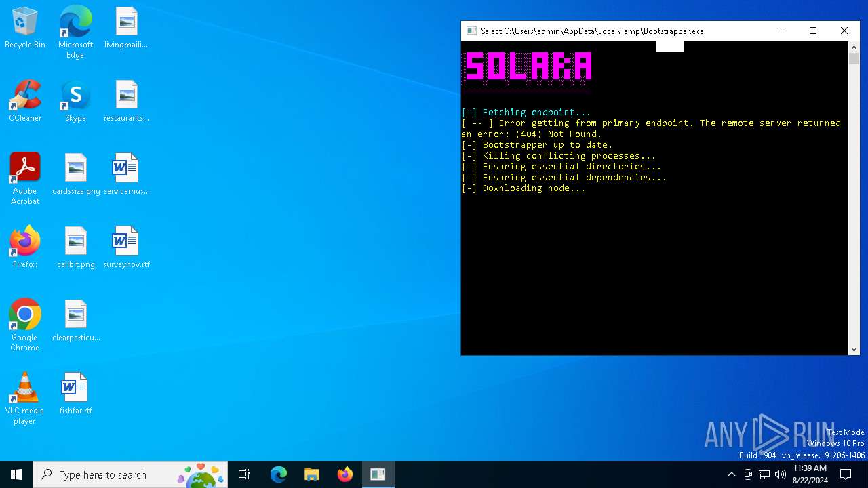
Task: Select surveynov.rtf document icon
Action: [126, 248]
